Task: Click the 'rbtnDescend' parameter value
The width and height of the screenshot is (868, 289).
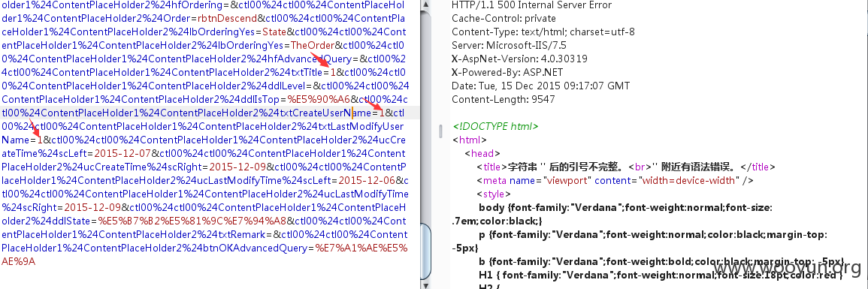Action: coord(227,18)
